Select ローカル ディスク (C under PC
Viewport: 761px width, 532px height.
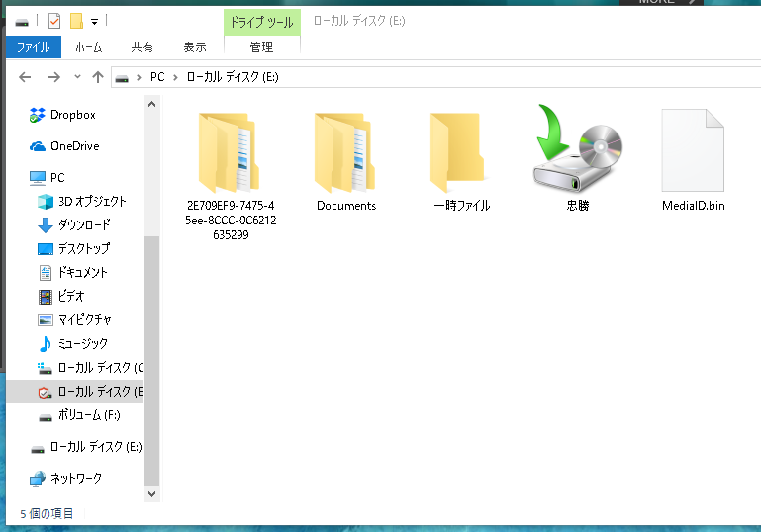(101, 368)
